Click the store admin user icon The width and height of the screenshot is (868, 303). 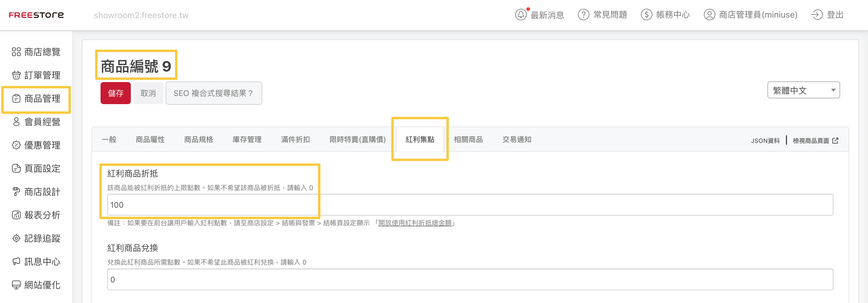click(x=709, y=15)
